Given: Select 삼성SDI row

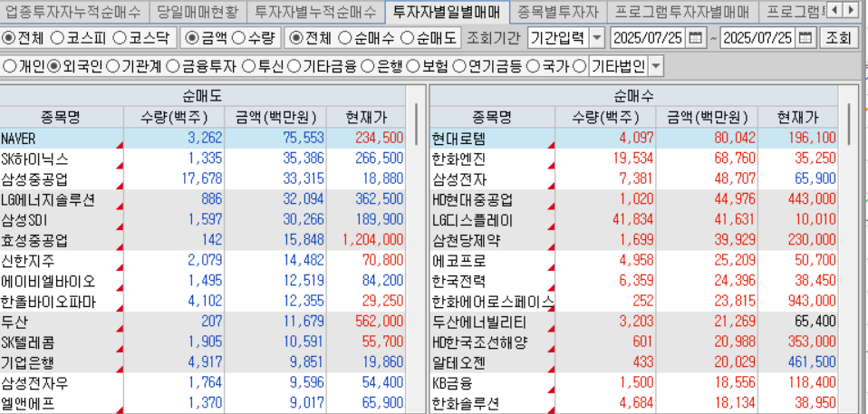Looking at the screenshot, I should [202, 220].
